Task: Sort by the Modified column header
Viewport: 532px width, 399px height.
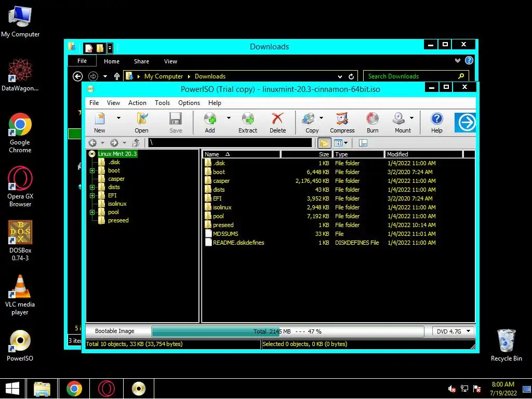Action: 424,154
